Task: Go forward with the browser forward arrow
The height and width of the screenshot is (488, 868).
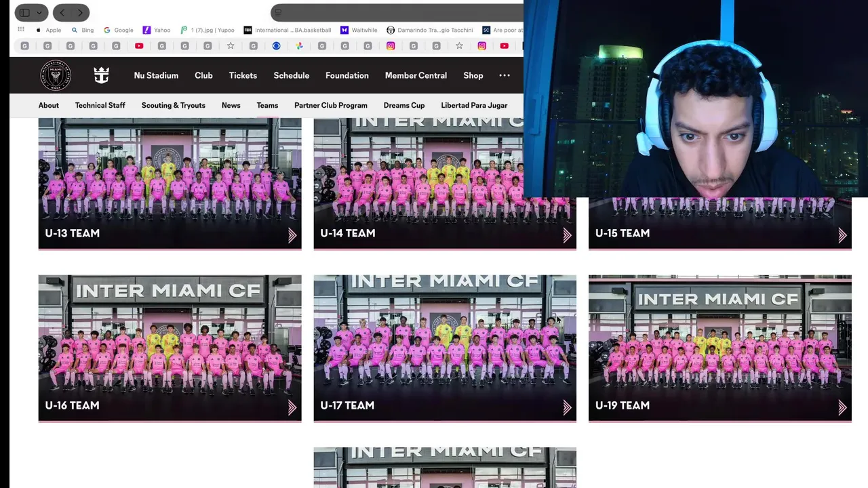Action: point(80,12)
